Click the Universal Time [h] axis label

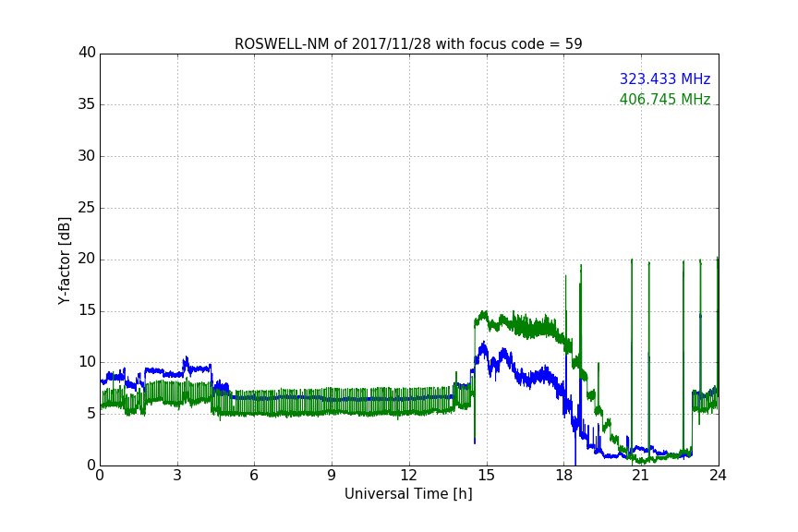tap(408, 494)
